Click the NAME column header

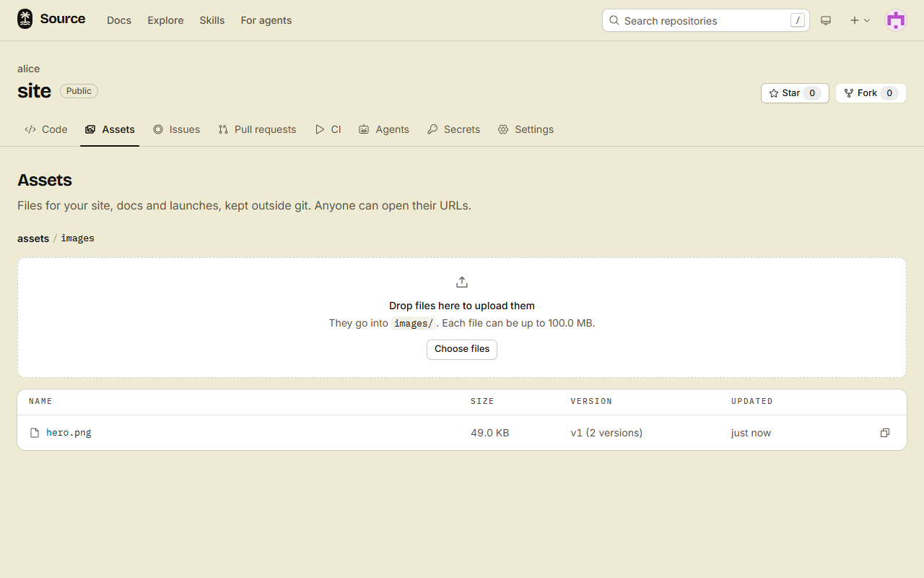pyautogui.click(x=40, y=401)
